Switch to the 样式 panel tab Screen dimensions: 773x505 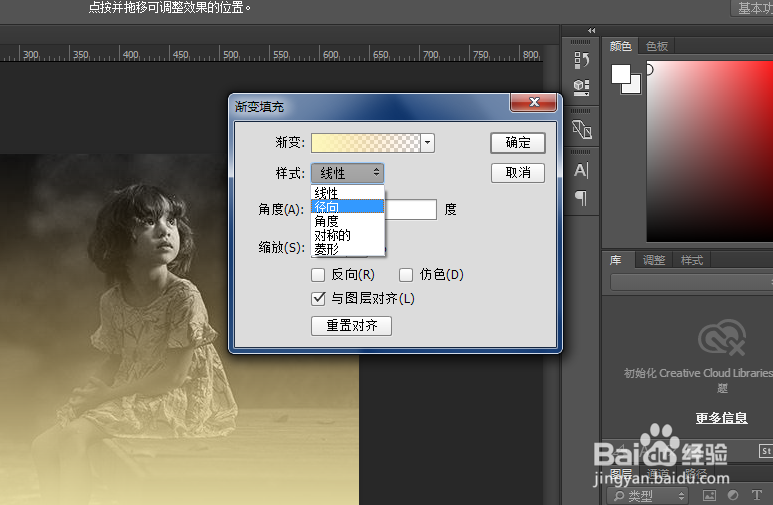click(692, 260)
